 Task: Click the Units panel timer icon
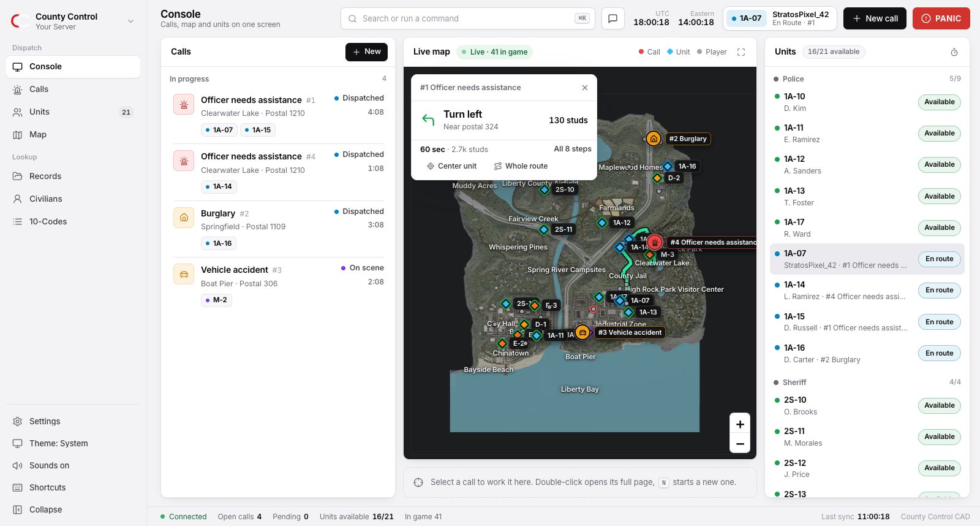(x=954, y=52)
